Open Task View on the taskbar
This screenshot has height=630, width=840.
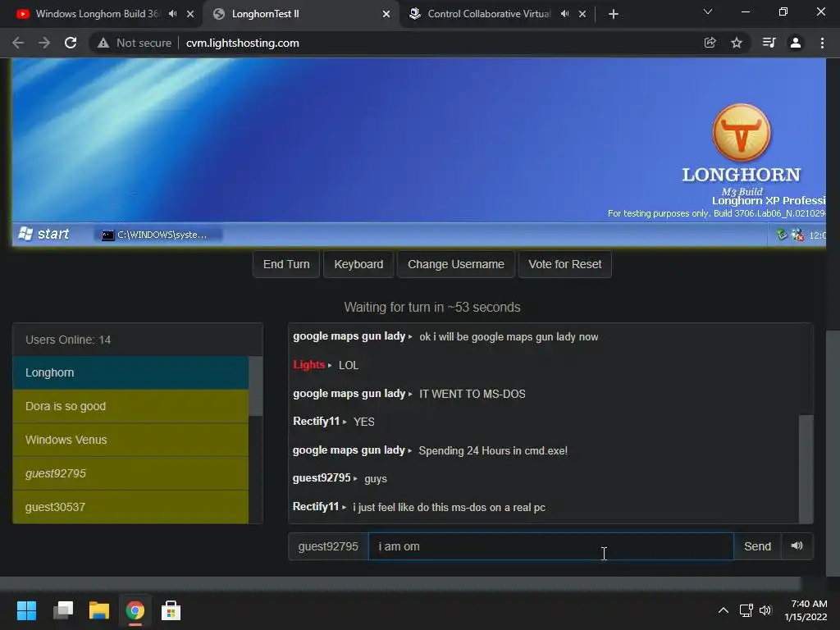click(x=63, y=610)
